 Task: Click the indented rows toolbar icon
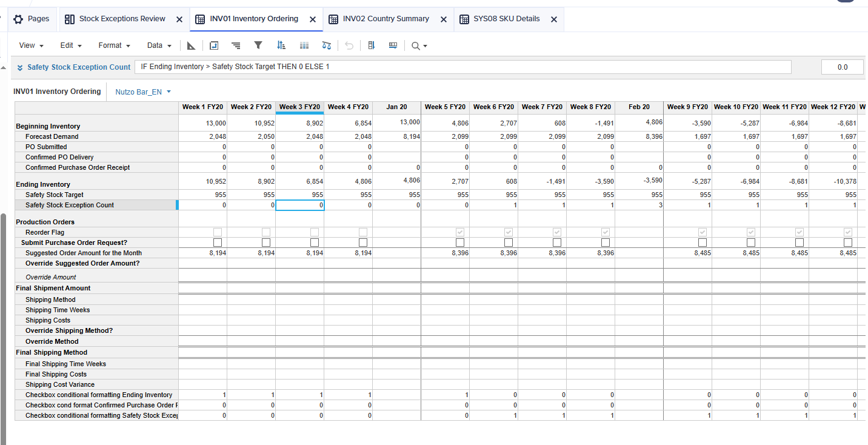[236, 45]
